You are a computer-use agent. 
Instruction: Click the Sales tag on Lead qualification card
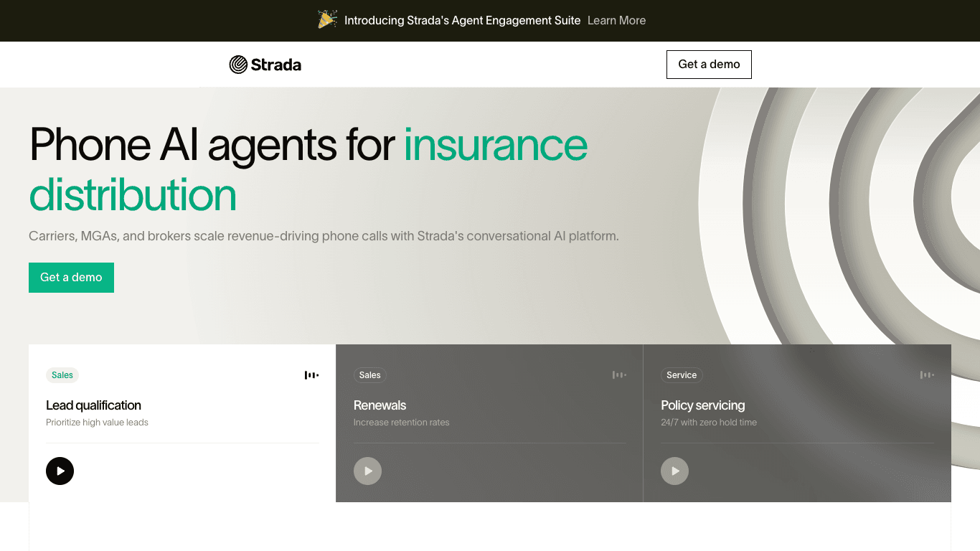(x=62, y=375)
